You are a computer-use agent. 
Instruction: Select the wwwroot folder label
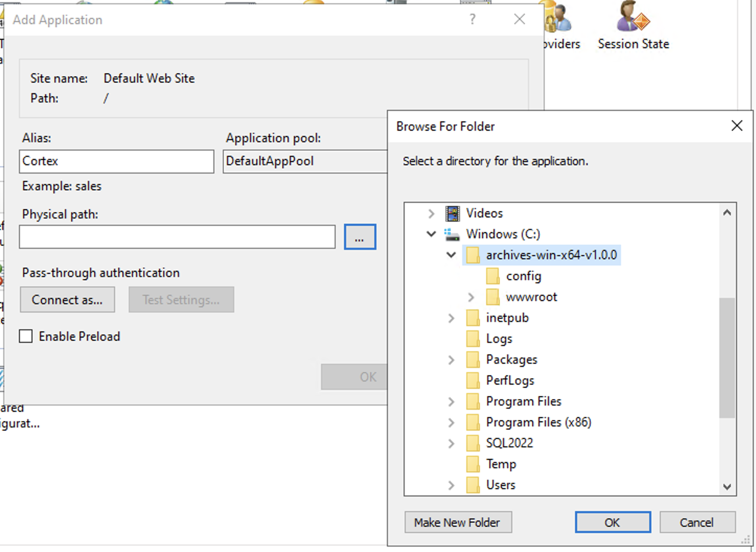[x=531, y=297]
